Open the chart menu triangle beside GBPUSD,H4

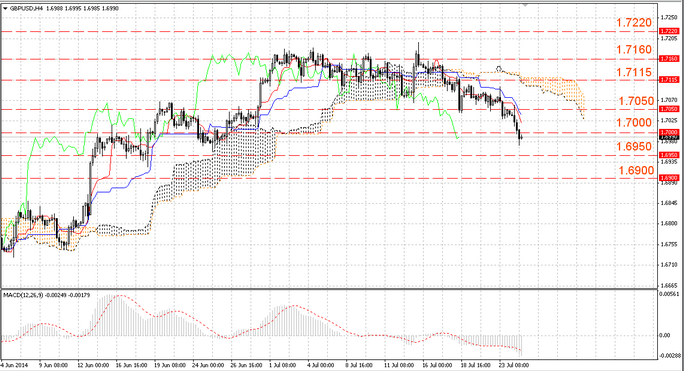5,8
